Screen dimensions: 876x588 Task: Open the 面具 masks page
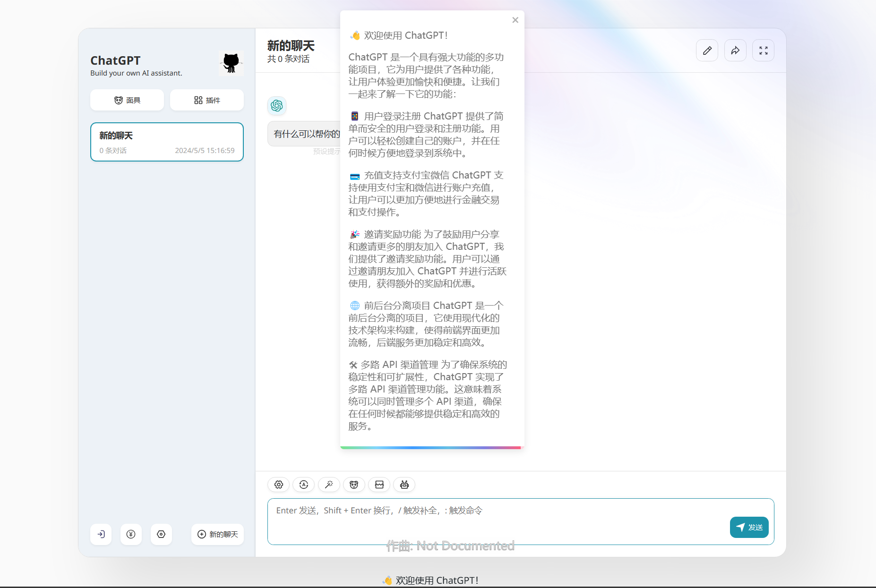click(127, 100)
